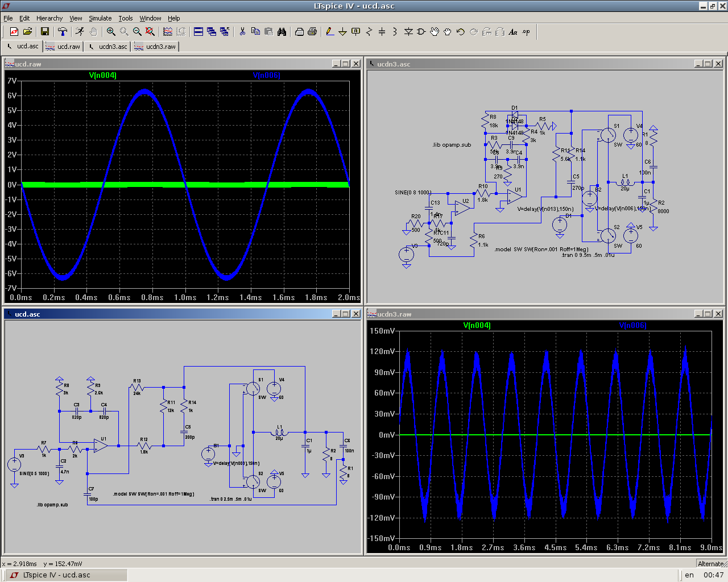Image resolution: width=728 pixels, height=582 pixels.
Task: Click blue V(n006) trace label in ucdn3.raw
Action: pos(633,325)
